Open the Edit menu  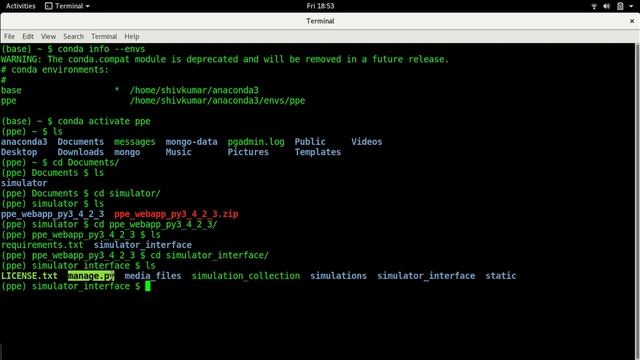(x=28, y=36)
